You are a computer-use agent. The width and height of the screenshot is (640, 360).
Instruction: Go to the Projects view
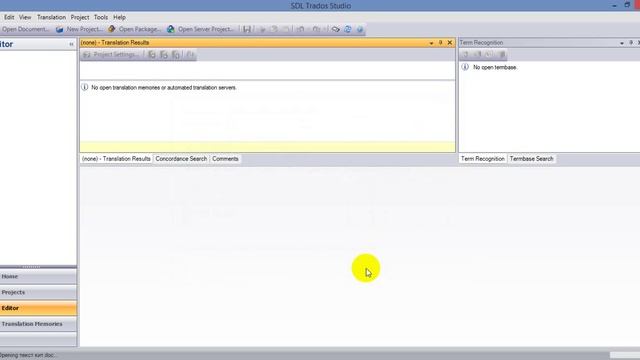pyautogui.click(x=38, y=292)
